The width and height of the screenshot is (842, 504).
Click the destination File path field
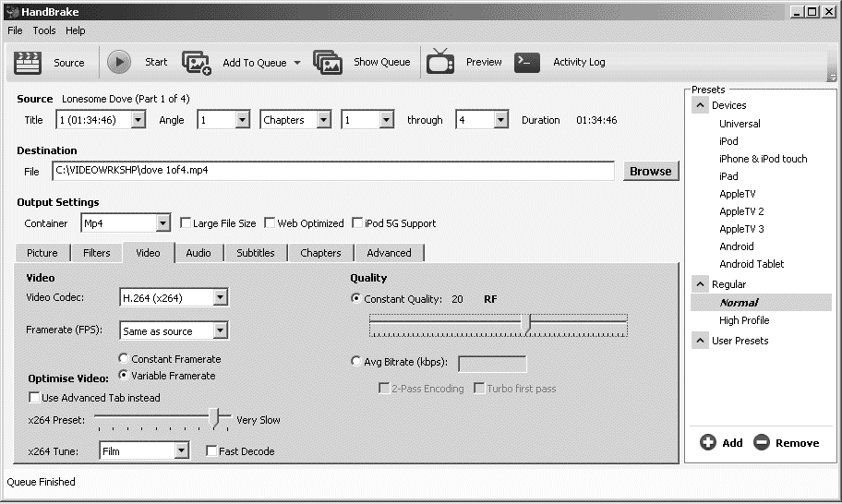pyautogui.click(x=333, y=171)
